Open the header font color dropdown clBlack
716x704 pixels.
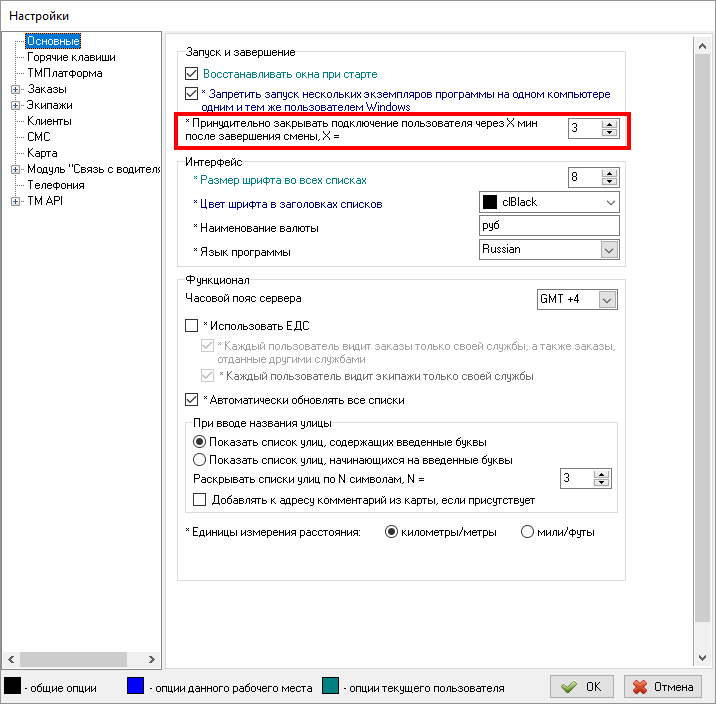click(x=611, y=202)
